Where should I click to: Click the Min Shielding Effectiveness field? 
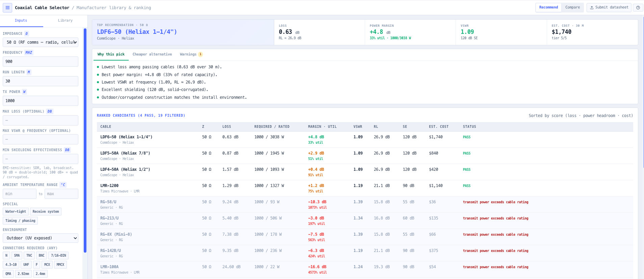pos(41,159)
